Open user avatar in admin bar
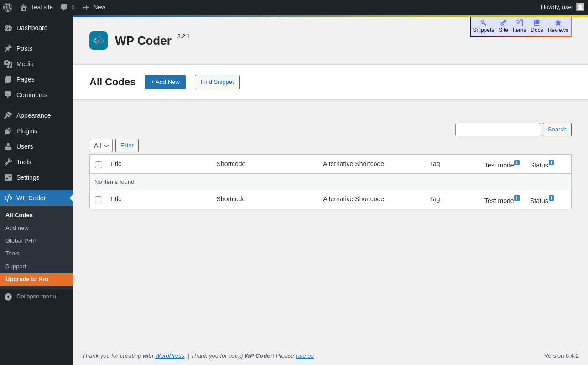 tap(580, 7)
